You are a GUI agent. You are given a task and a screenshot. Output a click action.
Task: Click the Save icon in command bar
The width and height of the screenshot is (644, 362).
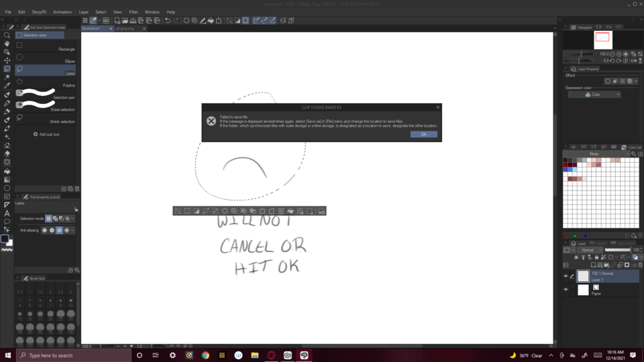click(133, 21)
